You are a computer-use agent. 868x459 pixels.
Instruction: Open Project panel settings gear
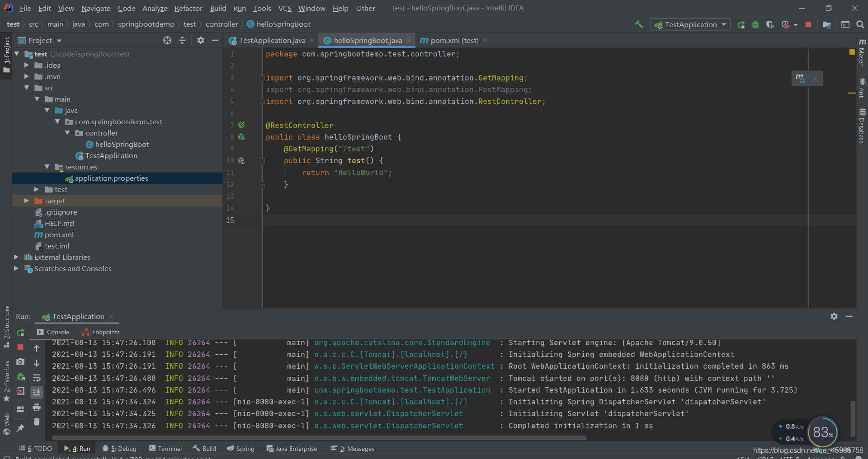tap(201, 40)
